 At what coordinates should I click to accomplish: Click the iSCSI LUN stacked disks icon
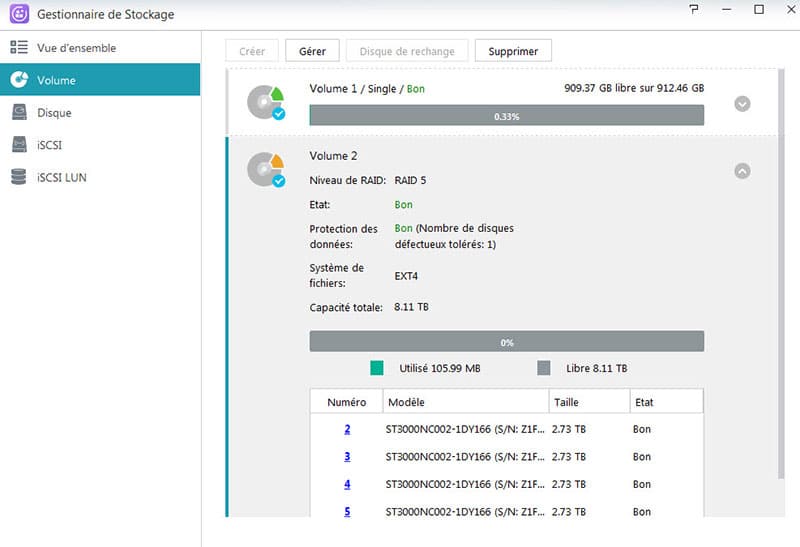[x=18, y=177]
